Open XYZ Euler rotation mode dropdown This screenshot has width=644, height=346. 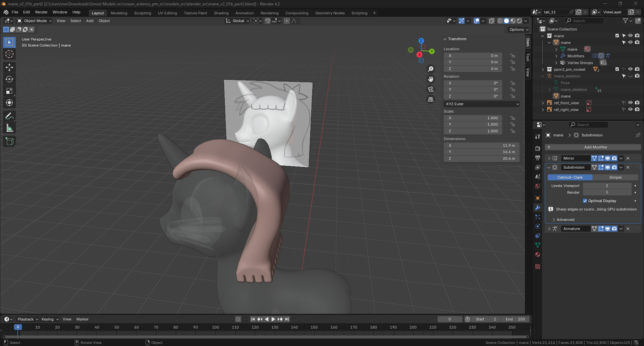click(482, 104)
